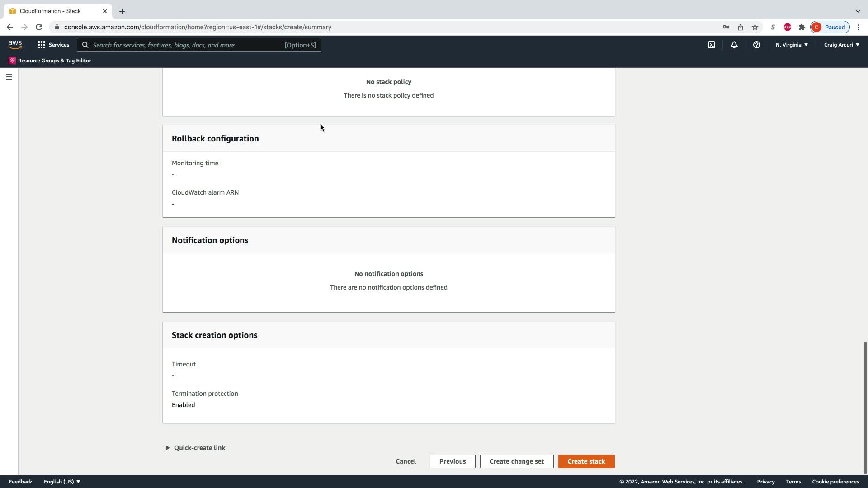Screen dimensions: 868x488
Task: Open the browser extensions puzzle icon
Action: click(802, 27)
